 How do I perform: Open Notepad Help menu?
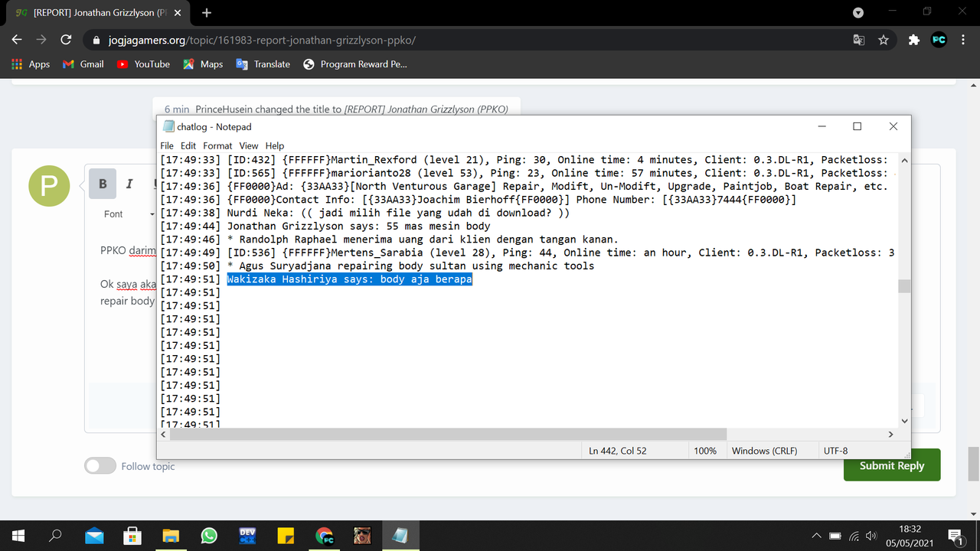click(275, 145)
